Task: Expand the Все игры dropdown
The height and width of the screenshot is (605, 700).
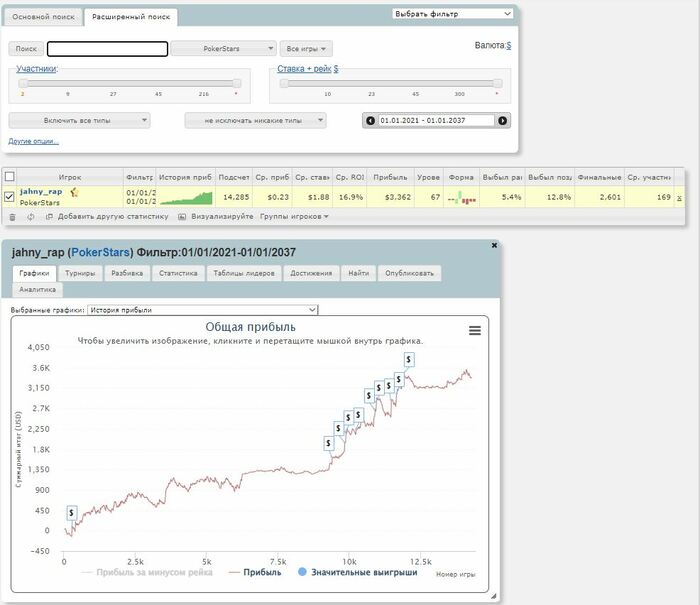Action: coord(306,49)
